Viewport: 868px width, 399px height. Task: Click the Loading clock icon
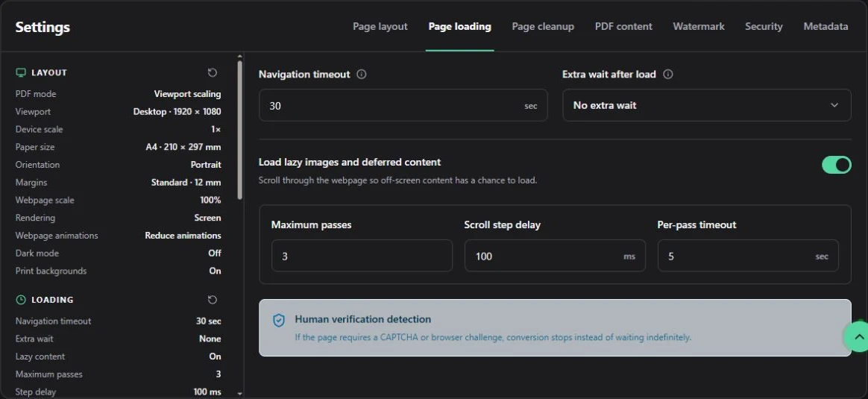click(20, 299)
